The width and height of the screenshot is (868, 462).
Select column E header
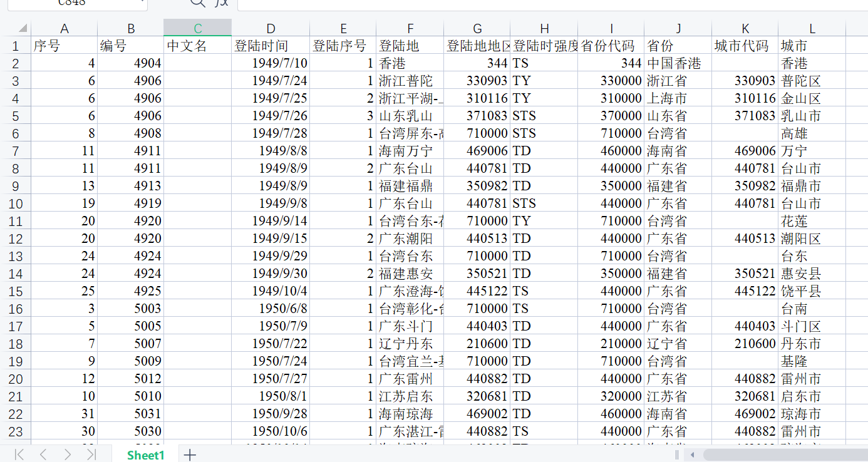point(343,28)
